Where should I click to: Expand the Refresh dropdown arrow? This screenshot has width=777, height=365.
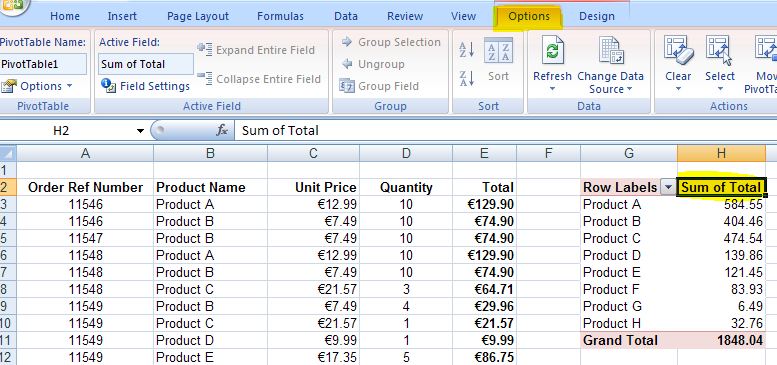tap(552, 90)
